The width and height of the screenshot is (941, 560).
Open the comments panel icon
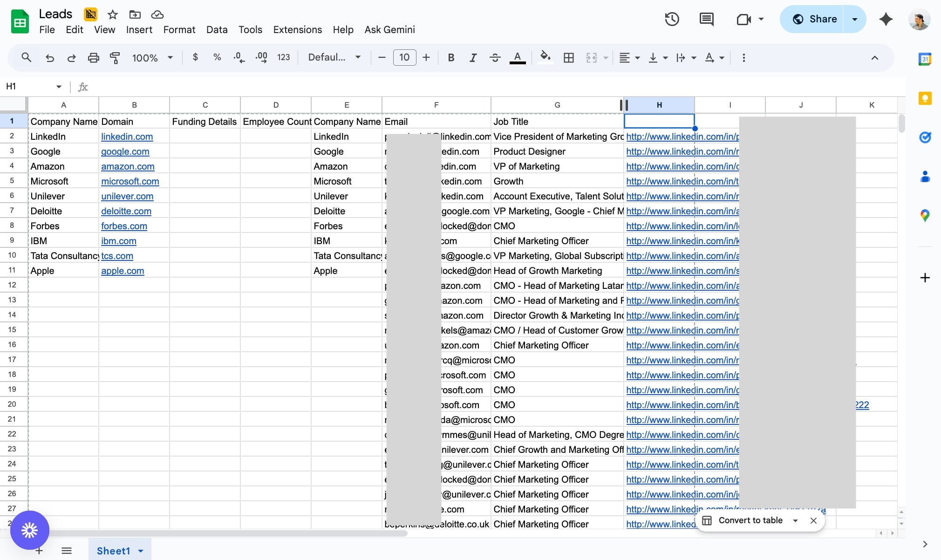pos(707,19)
